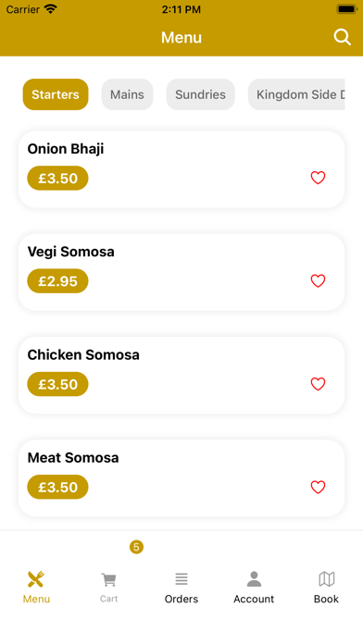Select the Starters category chip
363x644 pixels.
pyautogui.click(x=56, y=94)
